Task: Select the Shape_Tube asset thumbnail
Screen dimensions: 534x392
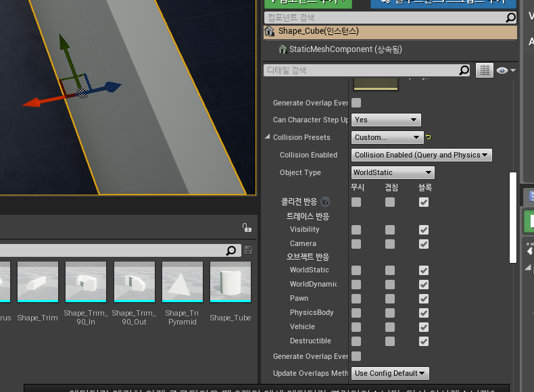Action: tap(230, 282)
